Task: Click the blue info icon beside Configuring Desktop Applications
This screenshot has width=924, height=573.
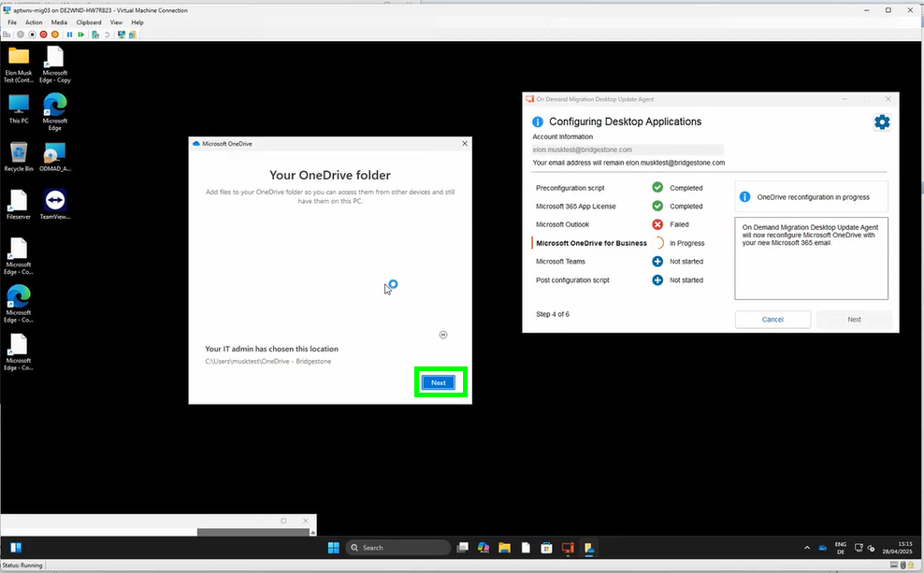Action: pyautogui.click(x=538, y=122)
